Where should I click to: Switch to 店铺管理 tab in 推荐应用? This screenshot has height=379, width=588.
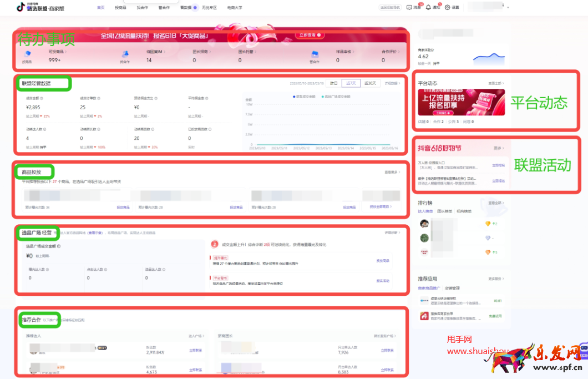point(452,288)
